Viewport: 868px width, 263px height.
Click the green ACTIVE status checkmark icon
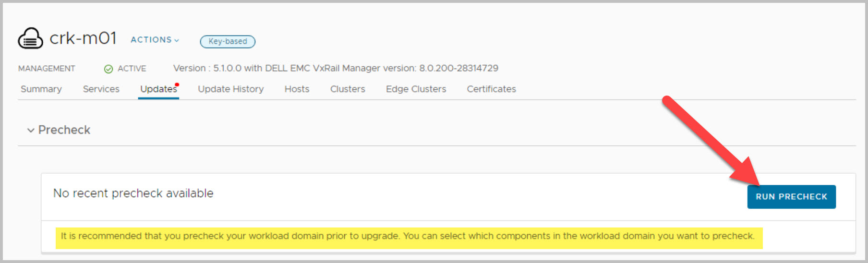click(108, 69)
